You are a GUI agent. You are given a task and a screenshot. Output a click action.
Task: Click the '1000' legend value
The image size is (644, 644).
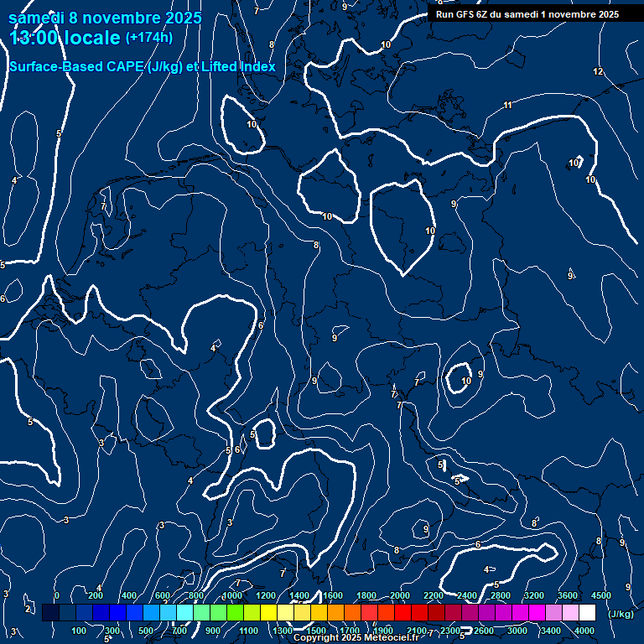click(232, 595)
